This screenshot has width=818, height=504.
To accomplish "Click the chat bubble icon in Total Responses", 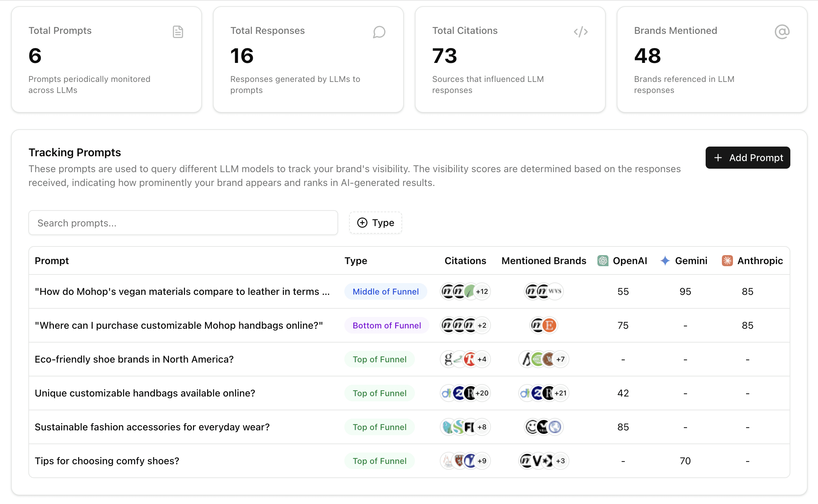I will 379,32.
